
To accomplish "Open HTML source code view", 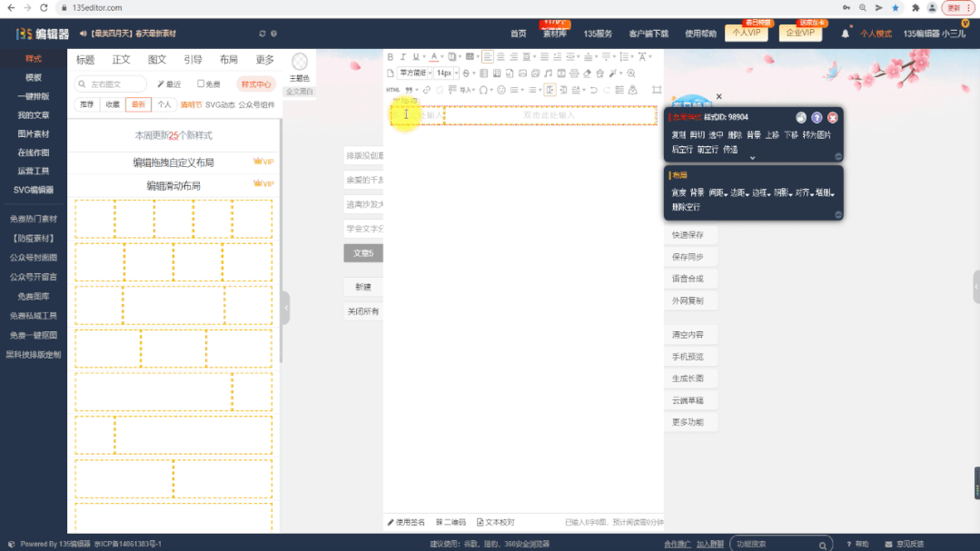I will [393, 90].
